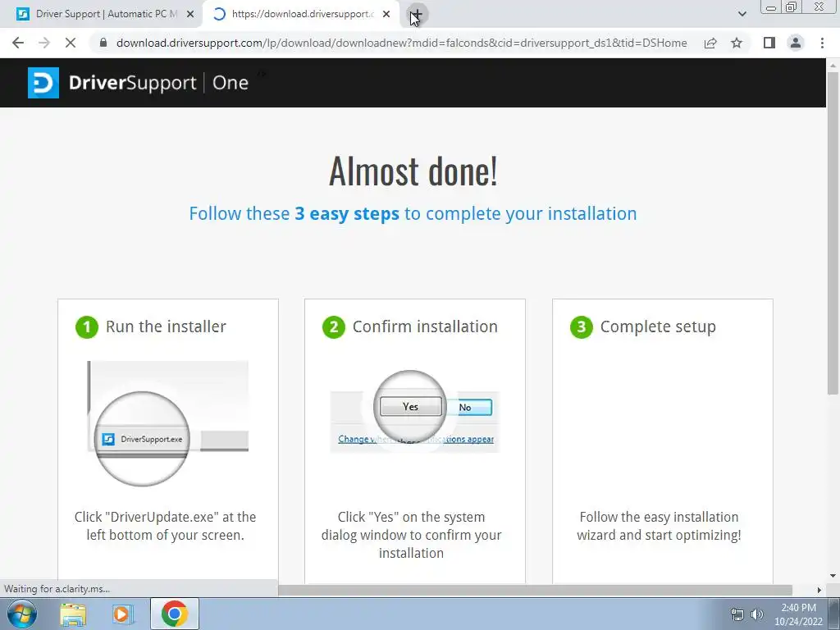Click the 'Complete setup' heading
The image size is (840, 630).
coord(658,326)
